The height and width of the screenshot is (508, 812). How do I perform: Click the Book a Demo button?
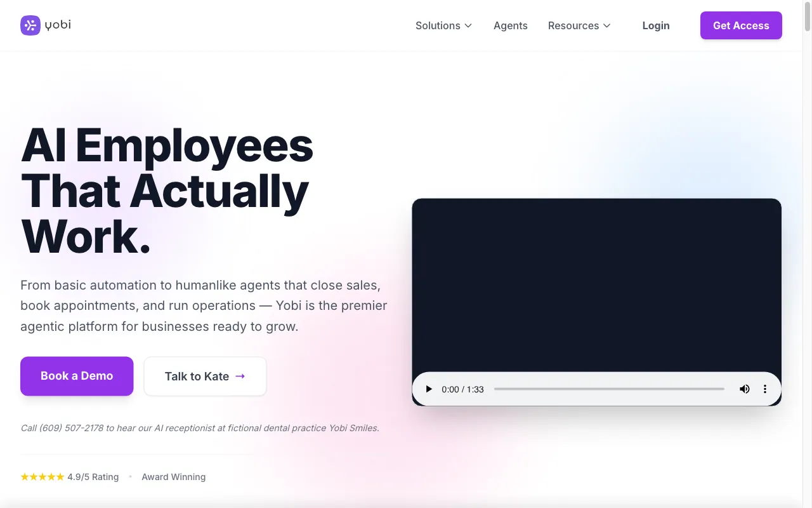pos(77,376)
